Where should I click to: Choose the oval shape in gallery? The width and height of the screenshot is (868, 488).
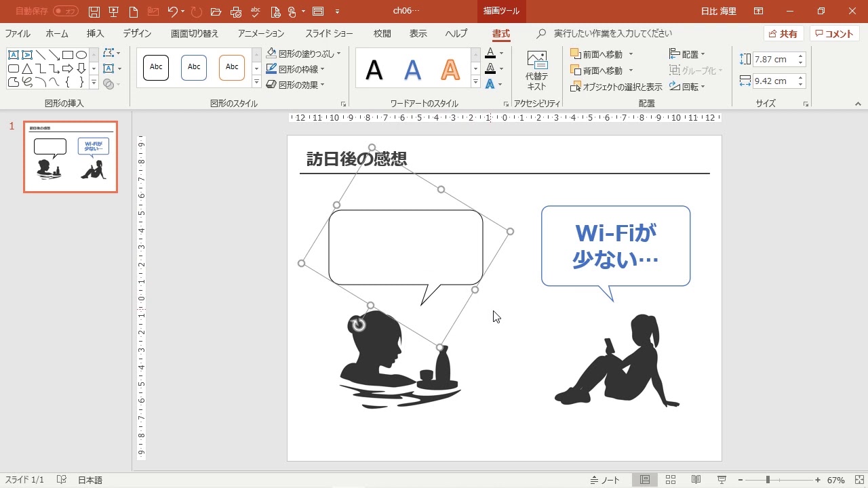point(81,55)
